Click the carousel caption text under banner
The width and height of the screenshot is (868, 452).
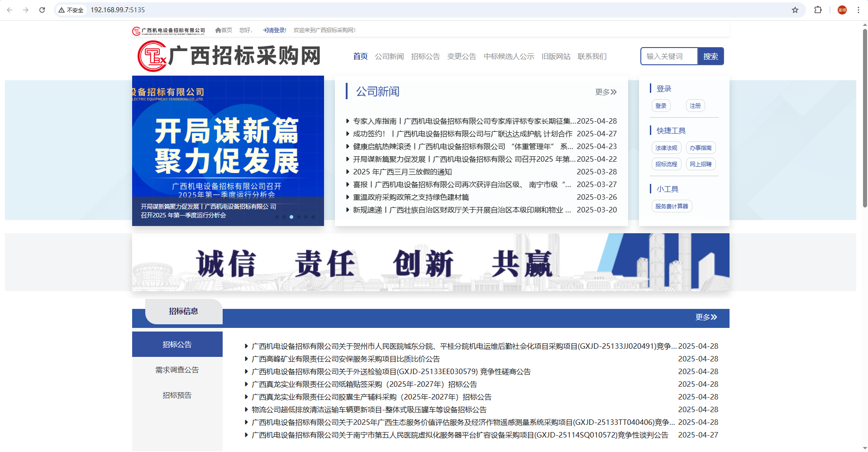coord(209,211)
